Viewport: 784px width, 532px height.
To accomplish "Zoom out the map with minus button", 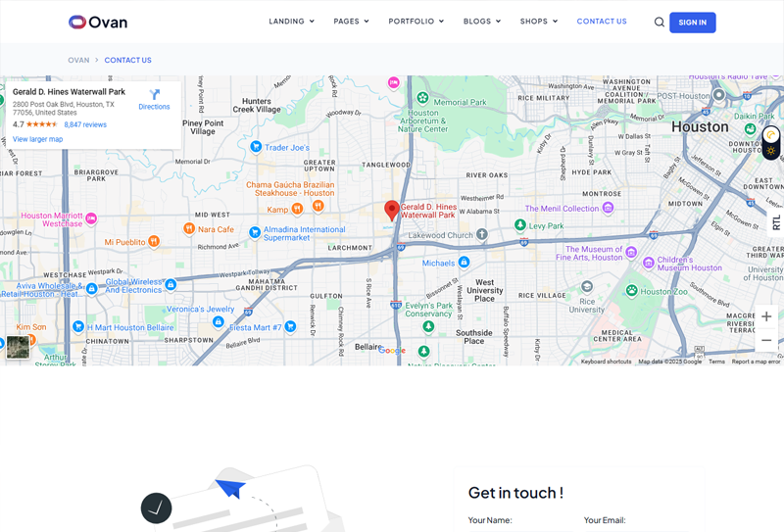I will coord(766,341).
